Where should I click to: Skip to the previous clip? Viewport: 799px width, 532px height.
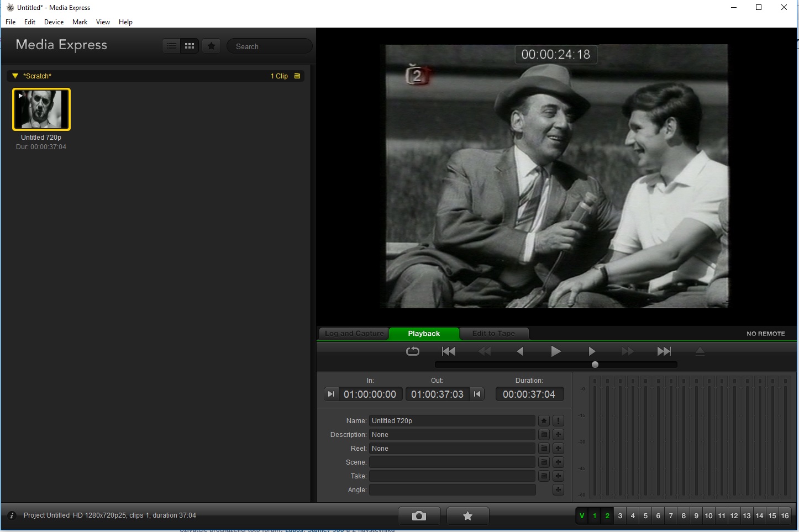pos(449,351)
